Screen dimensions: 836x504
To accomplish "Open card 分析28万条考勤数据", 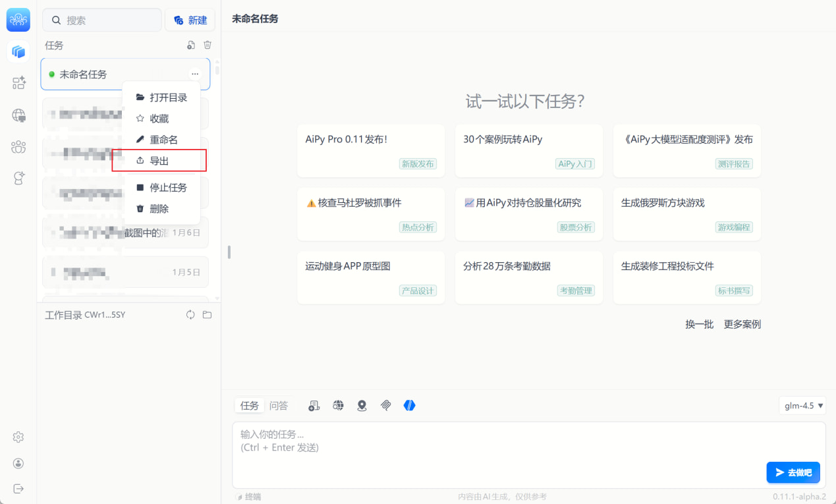I will [529, 277].
